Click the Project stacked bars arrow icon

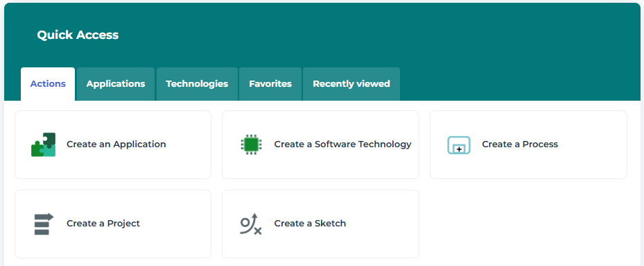coord(44,224)
